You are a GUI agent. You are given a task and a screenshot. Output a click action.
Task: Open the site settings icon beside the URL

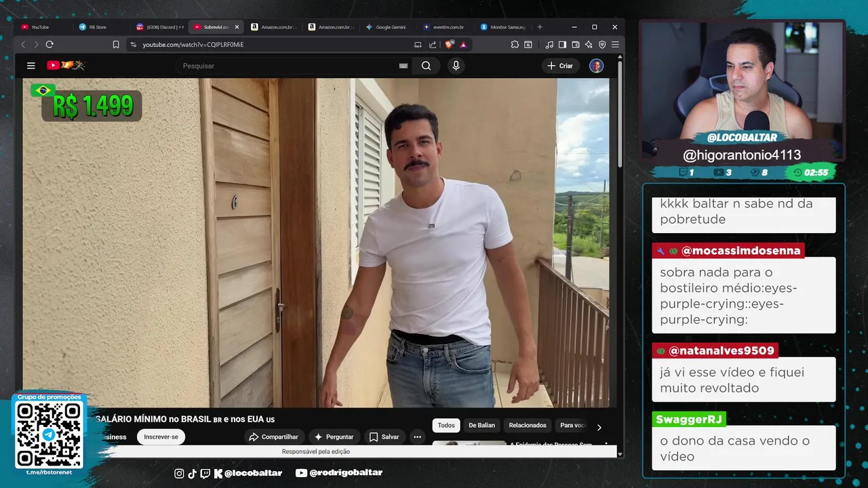pyautogui.click(x=133, y=44)
